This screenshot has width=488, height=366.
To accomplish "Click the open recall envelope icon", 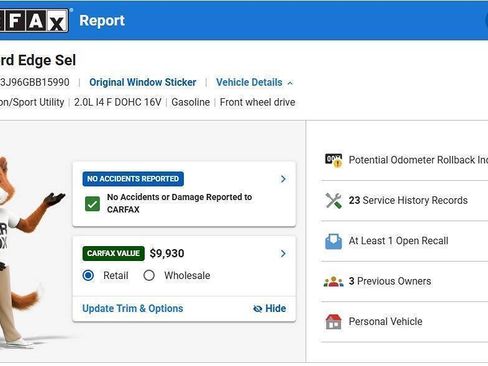I will 333,241.
